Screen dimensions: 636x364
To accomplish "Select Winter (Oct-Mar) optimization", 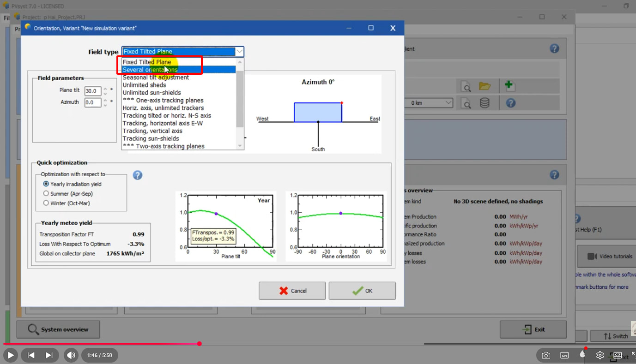I will [46, 203].
